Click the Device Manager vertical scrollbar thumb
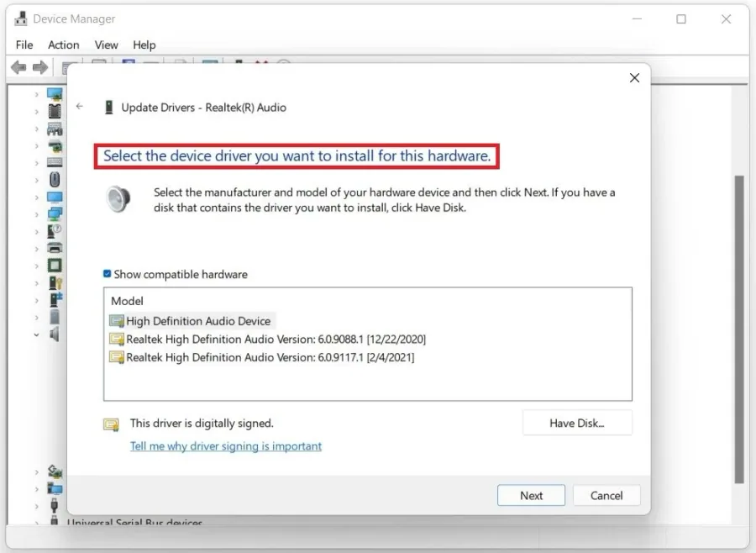 click(x=739, y=329)
